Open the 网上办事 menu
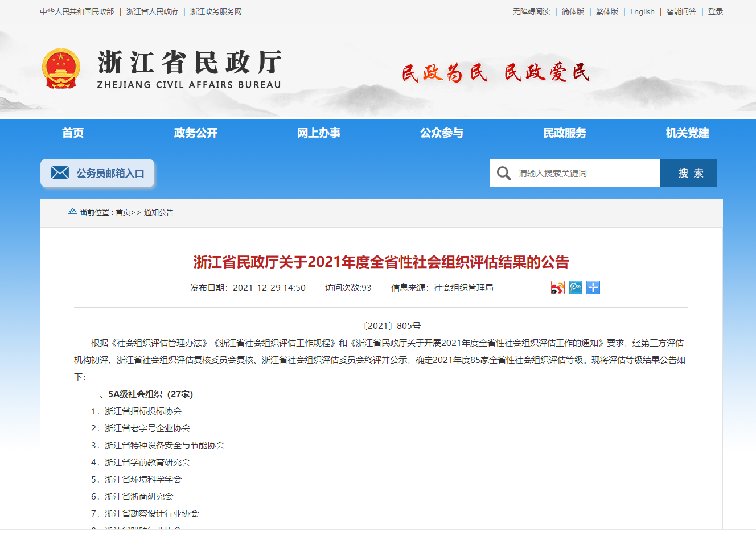 coord(319,133)
